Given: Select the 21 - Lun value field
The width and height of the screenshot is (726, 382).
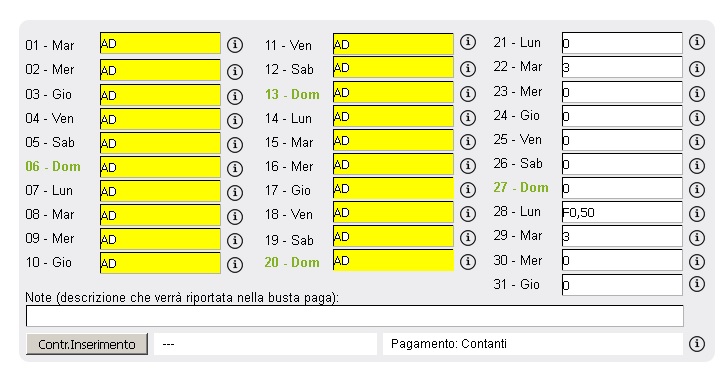Looking at the screenshot, I should (x=622, y=43).
